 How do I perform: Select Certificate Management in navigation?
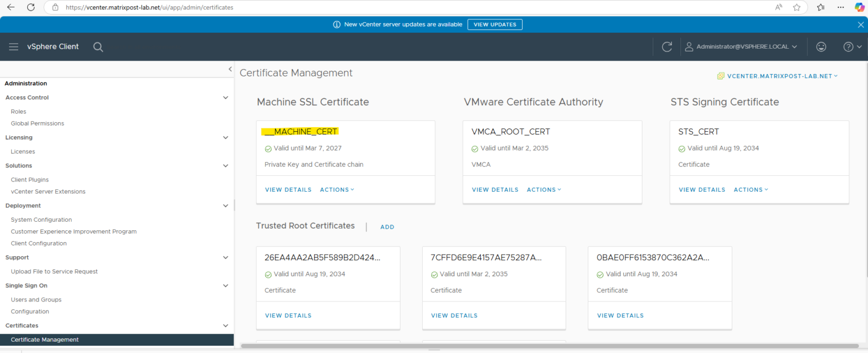(x=117, y=340)
